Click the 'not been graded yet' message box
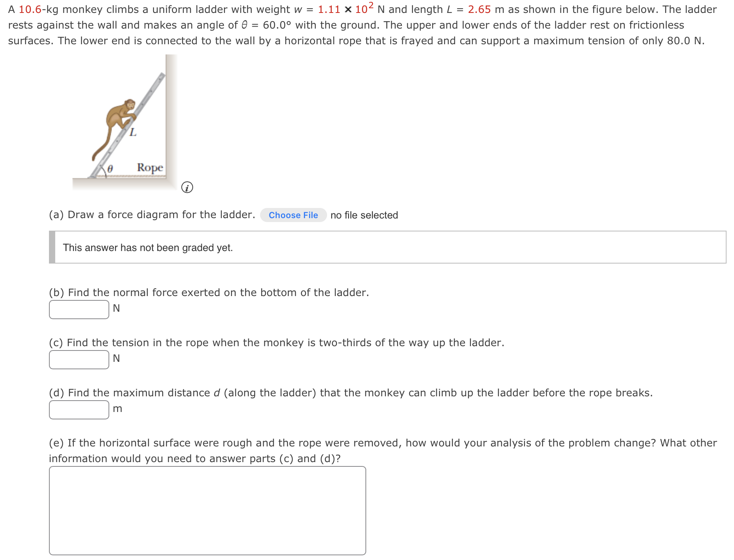Viewport: 734px width, 560px height. pos(388,247)
